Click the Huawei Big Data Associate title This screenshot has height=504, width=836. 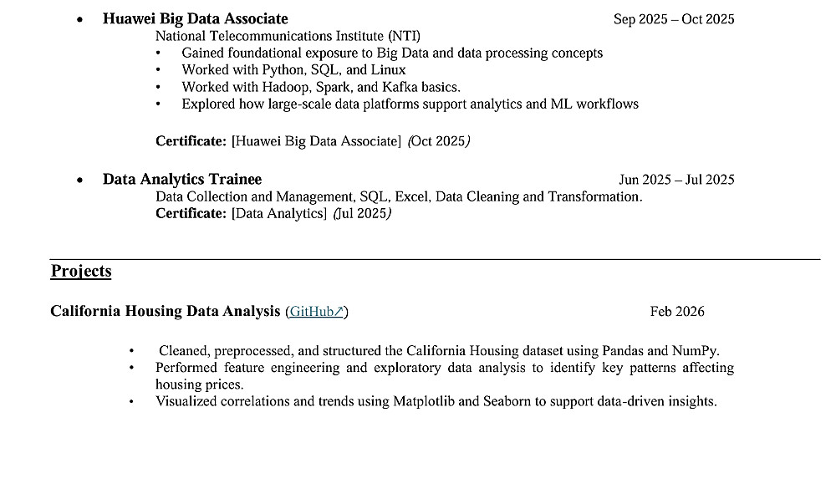click(x=195, y=19)
